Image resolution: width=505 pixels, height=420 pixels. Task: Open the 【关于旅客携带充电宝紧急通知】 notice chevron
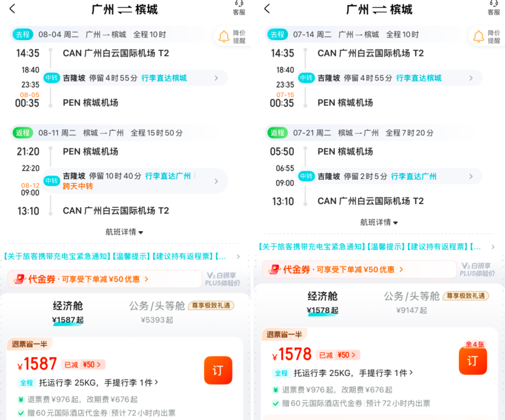pos(238,256)
